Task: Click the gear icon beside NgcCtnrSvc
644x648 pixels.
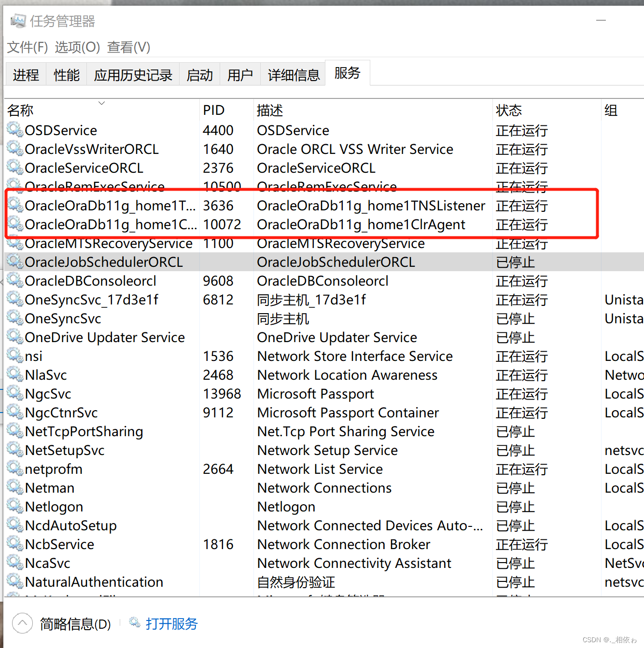Action: coord(15,412)
